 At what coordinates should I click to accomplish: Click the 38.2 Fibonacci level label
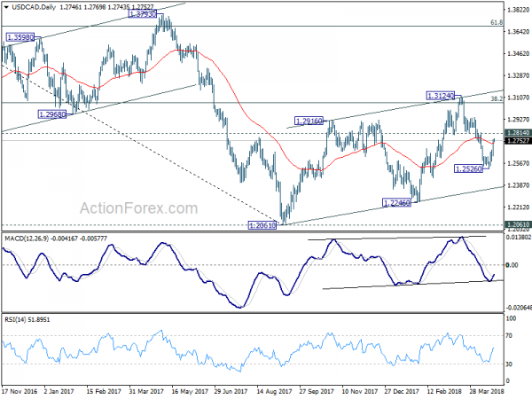tap(497, 98)
